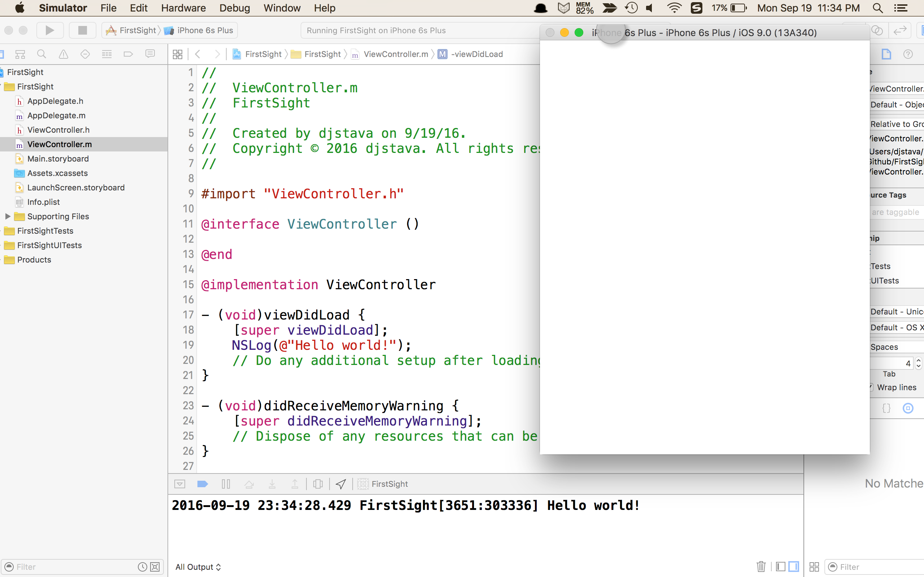Stop the running FirstSight app
The height and width of the screenshot is (577, 924).
82,30
